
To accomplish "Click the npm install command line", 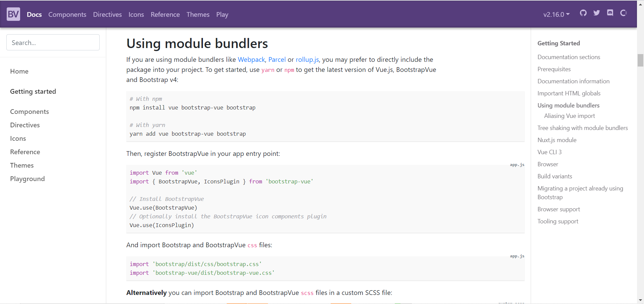I will tap(193, 107).
